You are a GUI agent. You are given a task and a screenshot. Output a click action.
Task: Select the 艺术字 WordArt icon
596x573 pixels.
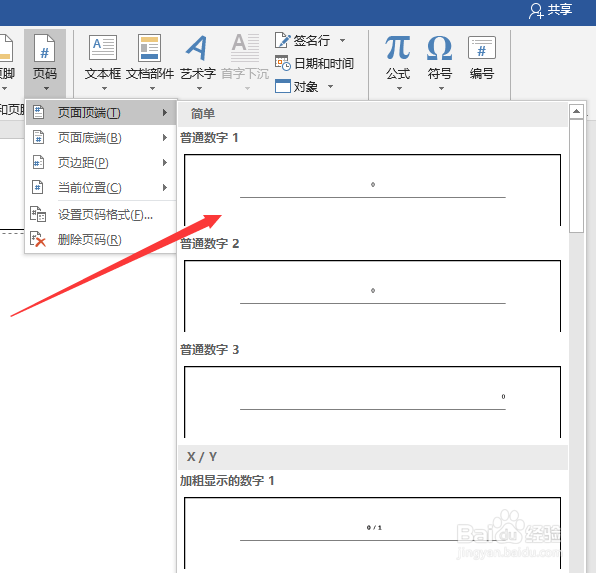tap(197, 48)
